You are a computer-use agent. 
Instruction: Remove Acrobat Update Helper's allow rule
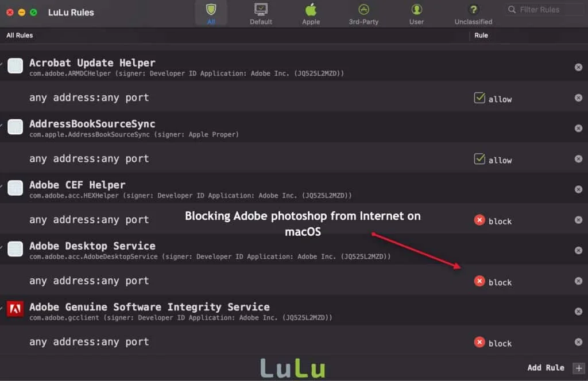click(x=578, y=98)
